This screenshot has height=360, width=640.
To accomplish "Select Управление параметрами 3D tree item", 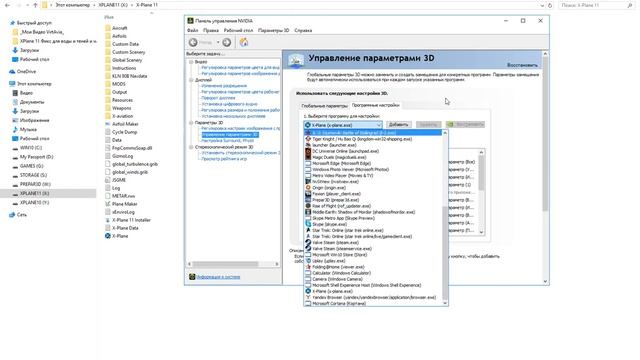I will (230, 135).
